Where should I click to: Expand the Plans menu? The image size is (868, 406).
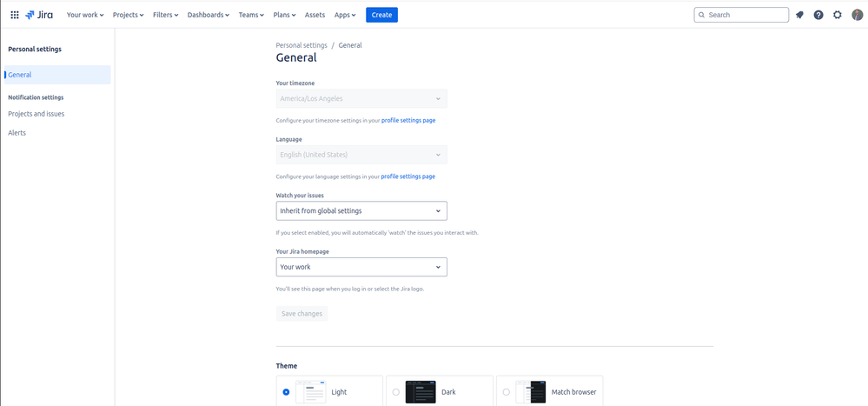point(284,15)
